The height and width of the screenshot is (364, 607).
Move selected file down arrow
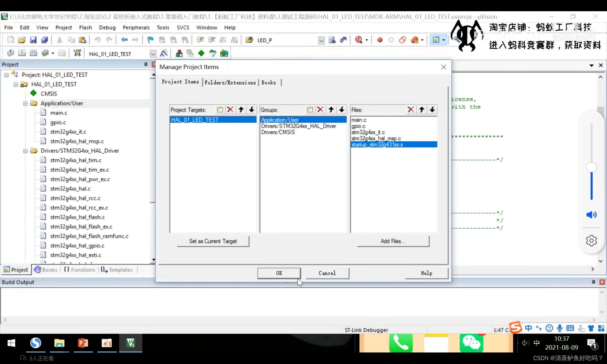tap(432, 110)
